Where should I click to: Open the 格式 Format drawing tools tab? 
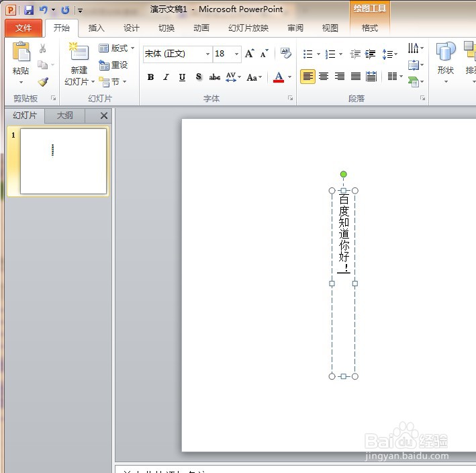[369, 28]
